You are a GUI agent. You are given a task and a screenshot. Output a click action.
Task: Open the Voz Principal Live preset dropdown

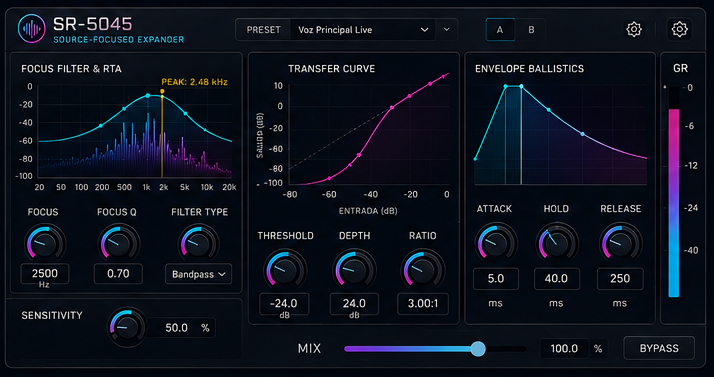click(x=363, y=30)
